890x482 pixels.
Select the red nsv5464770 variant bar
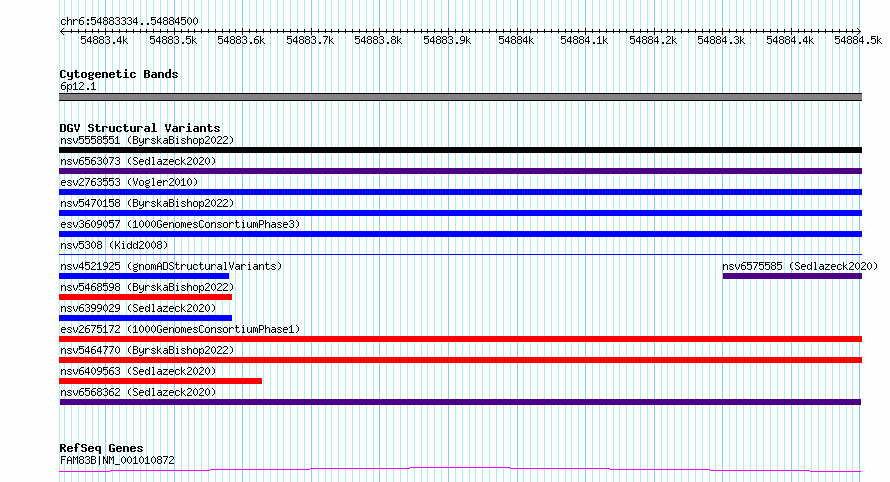[x=460, y=360]
